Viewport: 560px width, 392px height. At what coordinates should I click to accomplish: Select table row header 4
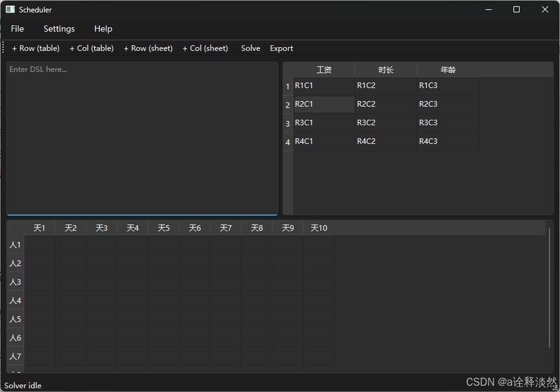pyautogui.click(x=287, y=142)
